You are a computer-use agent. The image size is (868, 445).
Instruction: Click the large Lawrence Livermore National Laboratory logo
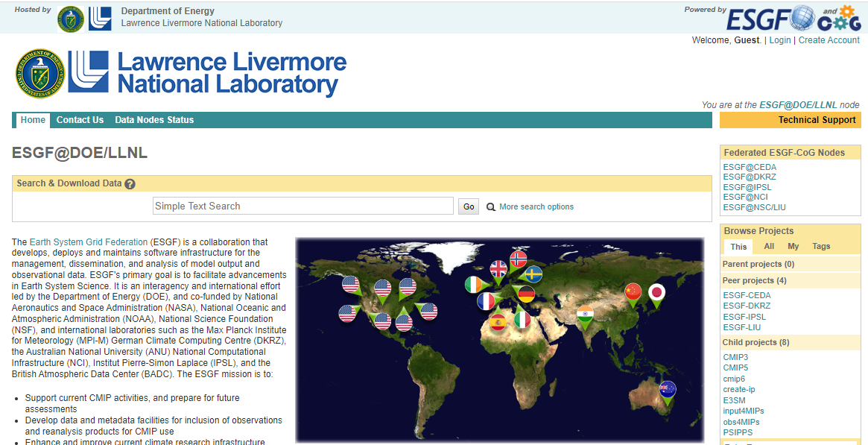(181, 74)
